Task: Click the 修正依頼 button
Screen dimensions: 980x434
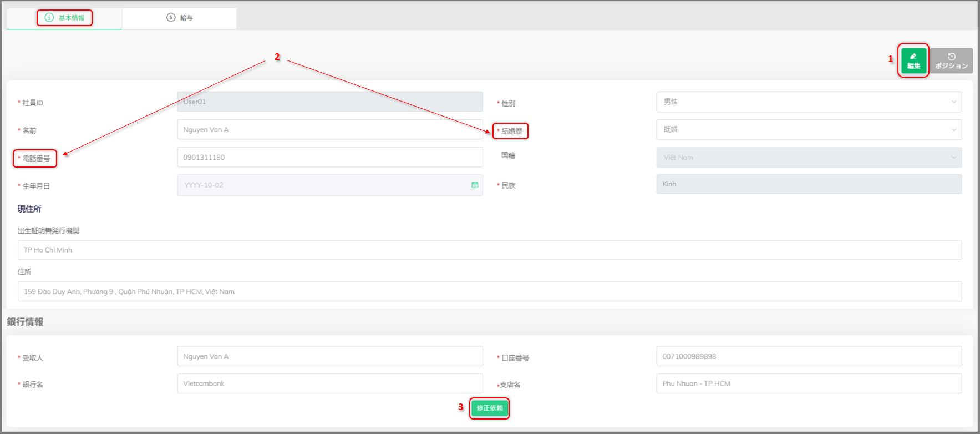Action: 489,408
